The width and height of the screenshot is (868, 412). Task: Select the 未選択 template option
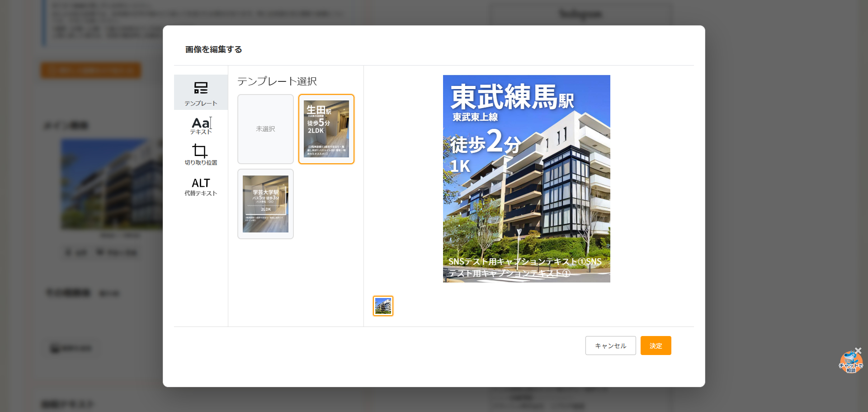[x=265, y=129]
